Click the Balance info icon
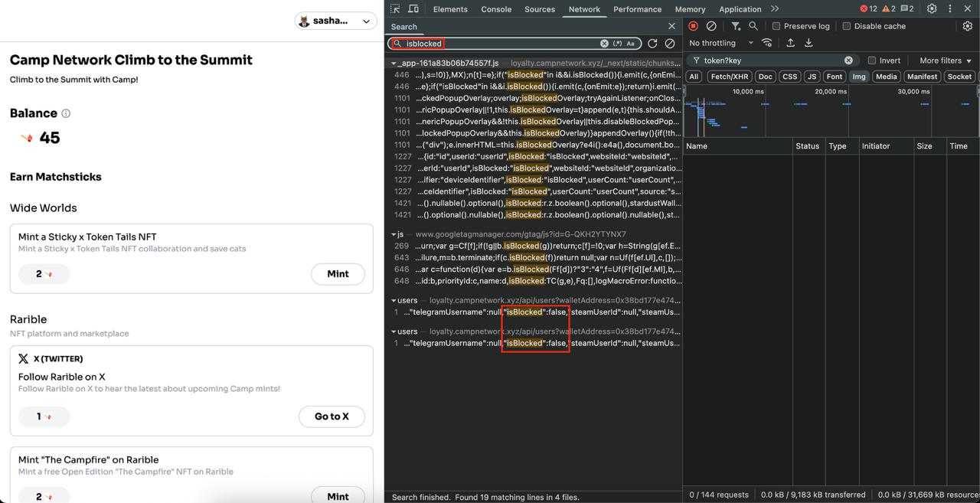Viewport: 980px width, 503px height. 66,113
